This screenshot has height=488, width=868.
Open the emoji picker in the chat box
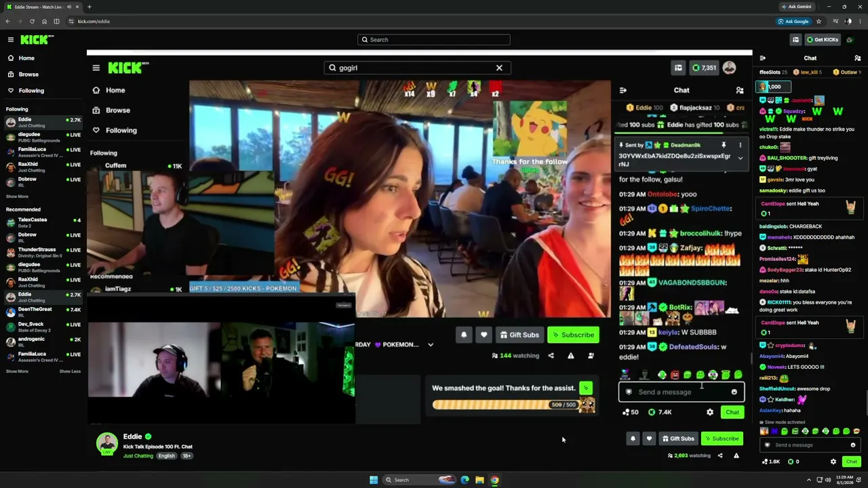click(852, 445)
